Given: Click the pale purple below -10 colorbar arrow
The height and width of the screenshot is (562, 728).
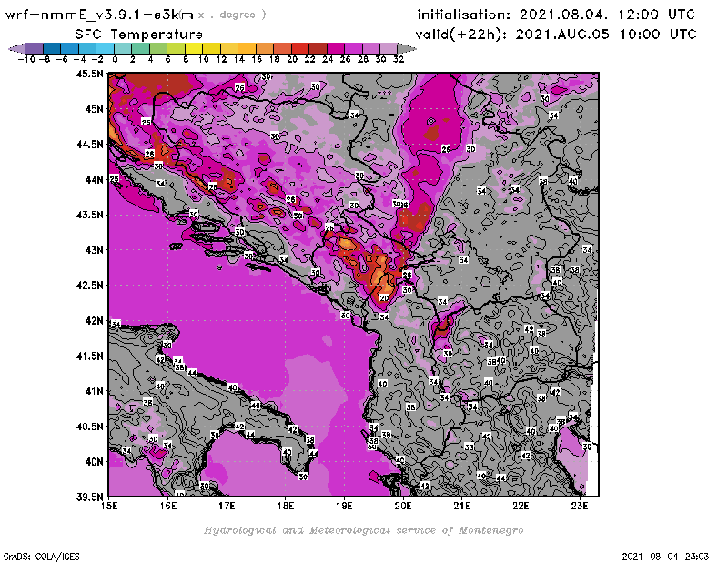Looking at the screenshot, I should [x=16, y=48].
